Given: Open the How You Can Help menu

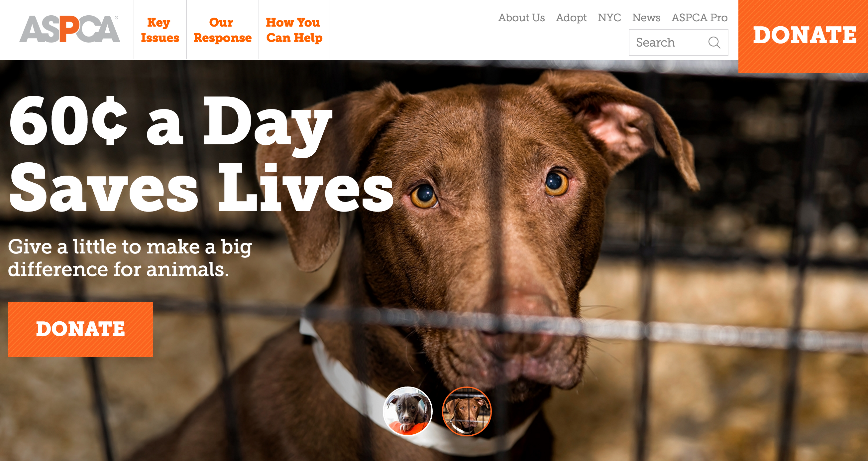Looking at the screenshot, I should (x=294, y=30).
